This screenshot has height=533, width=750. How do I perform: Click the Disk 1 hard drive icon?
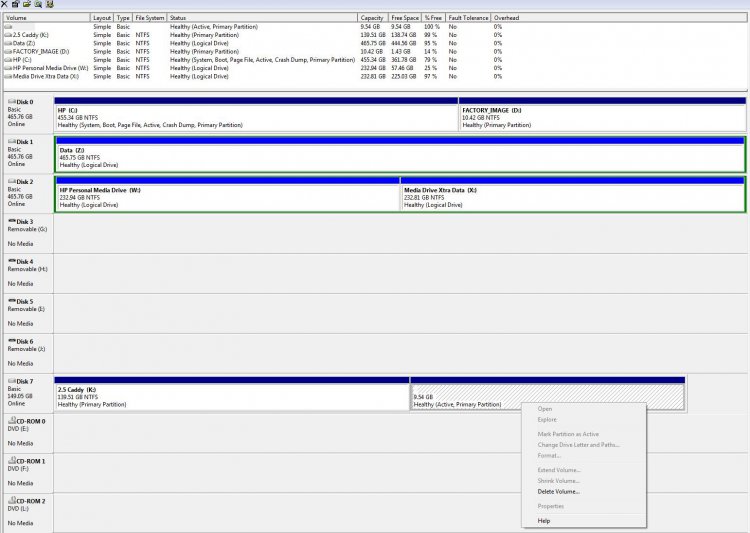click(12, 142)
